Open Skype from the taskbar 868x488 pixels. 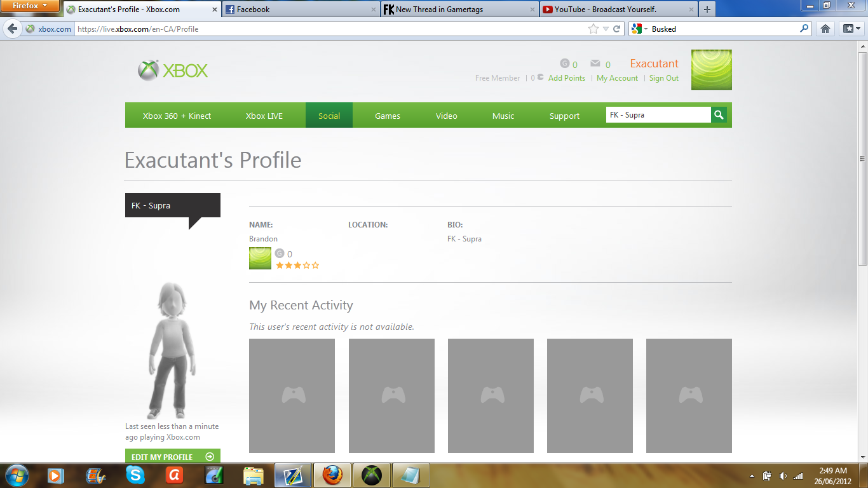tap(135, 475)
